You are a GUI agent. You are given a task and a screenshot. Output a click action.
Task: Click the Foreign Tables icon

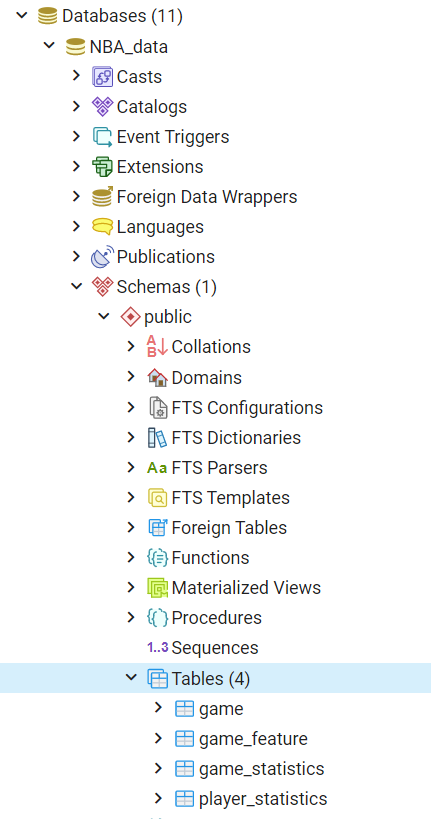pos(157,528)
